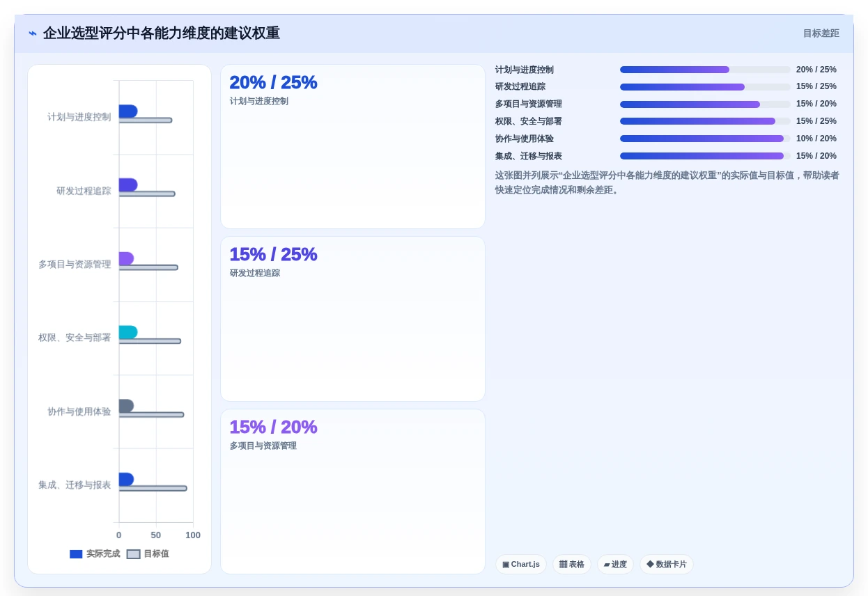
Task: Click the 研发过程追踪 progress bar
Action: 705,87
